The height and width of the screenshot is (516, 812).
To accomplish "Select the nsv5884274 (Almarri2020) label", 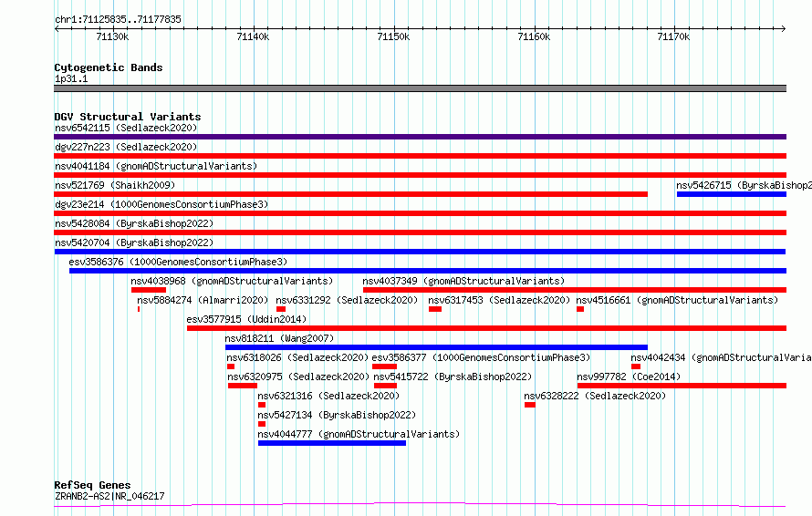I will tap(203, 300).
